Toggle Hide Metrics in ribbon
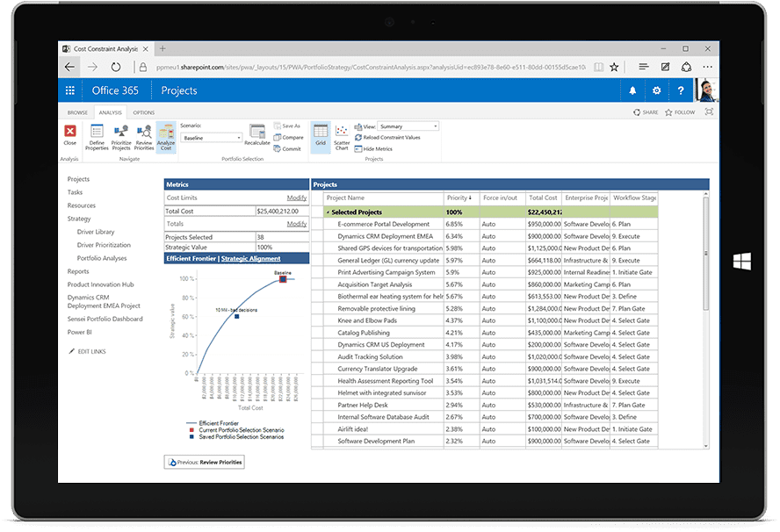 [374, 149]
